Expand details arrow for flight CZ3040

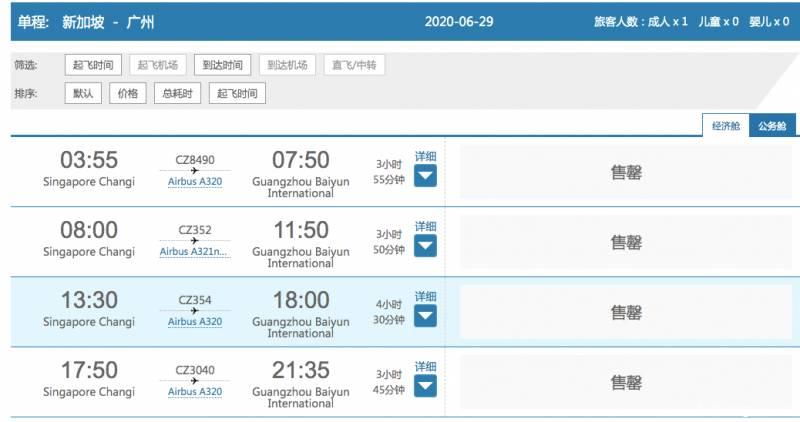click(425, 386)
